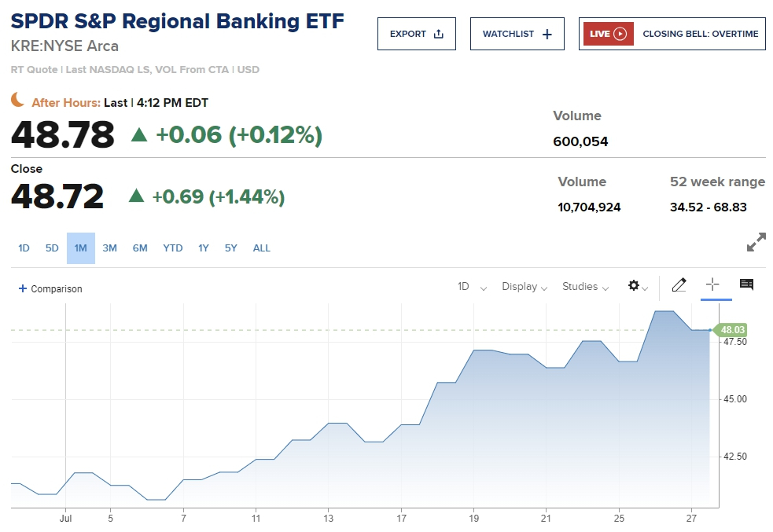773x532 pixels.
Task: Click the green 48.03 price marker
Action: tap(731, 330)
